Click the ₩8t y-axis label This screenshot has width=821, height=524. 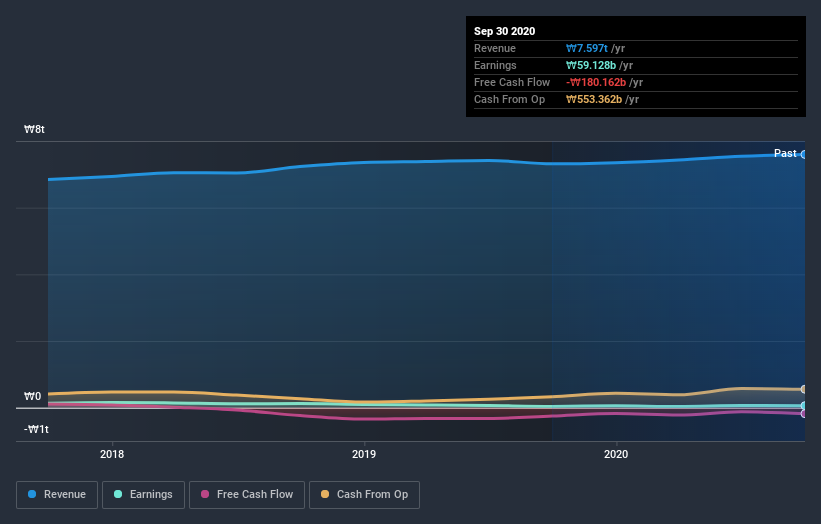pos(34,129)
